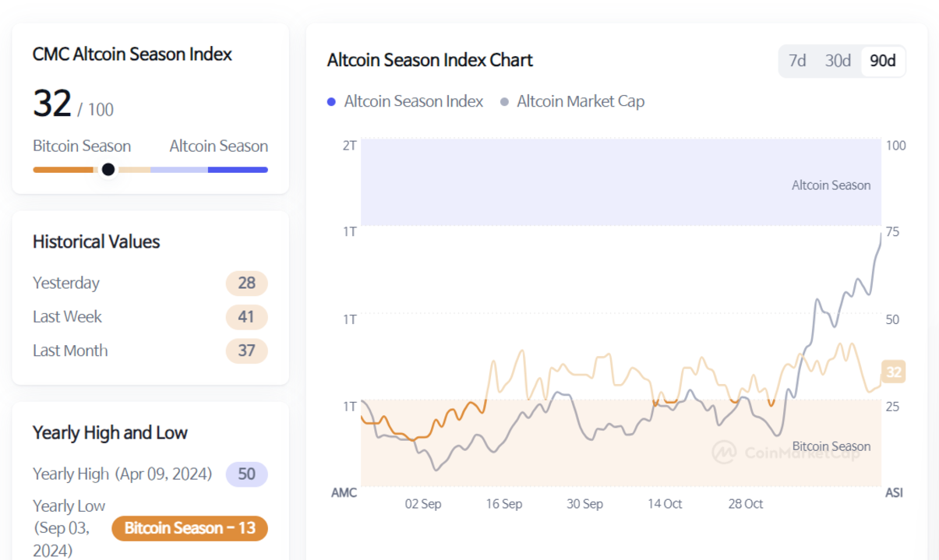Click the Bitcoin Season - 13 badge

coord(189,528)
